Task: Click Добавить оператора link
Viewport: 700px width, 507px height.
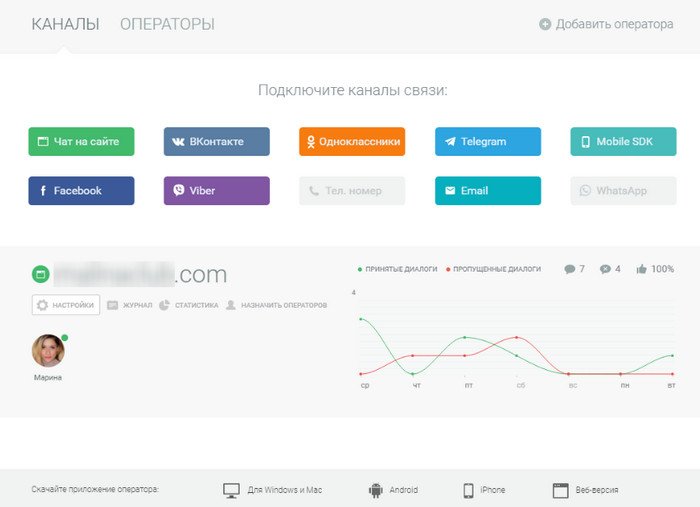Action: [614, 24]
